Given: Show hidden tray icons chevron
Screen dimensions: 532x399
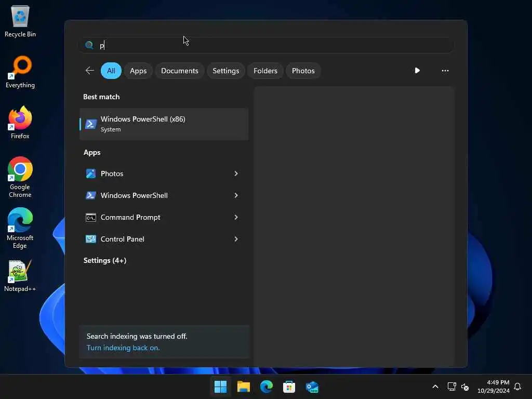Looking at the screenshot, I should tap(435, 387).
